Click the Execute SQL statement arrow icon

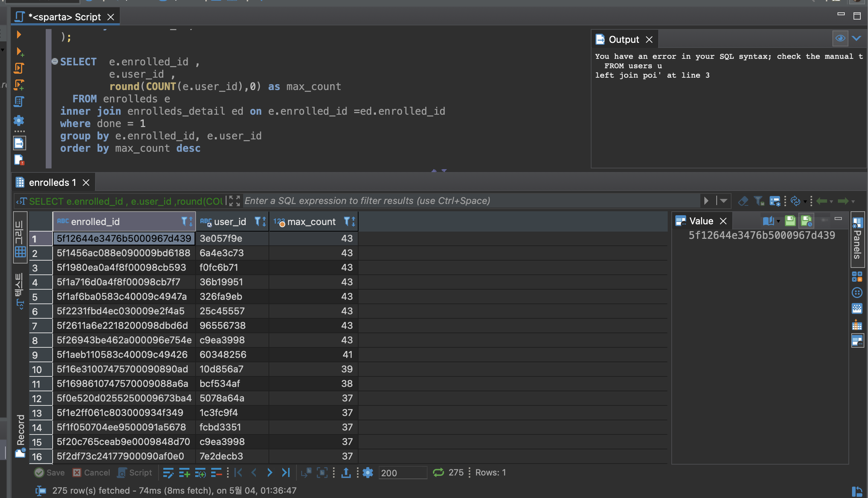pos(19,34)
